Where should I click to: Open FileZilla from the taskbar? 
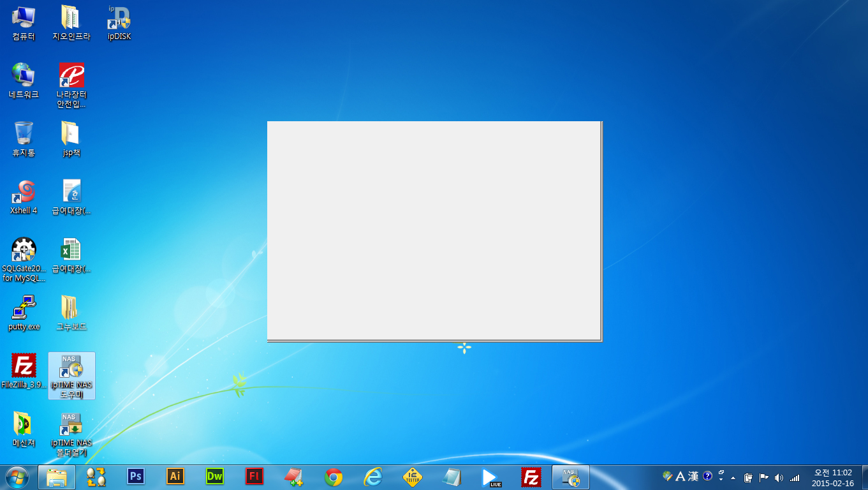point(531,477)
